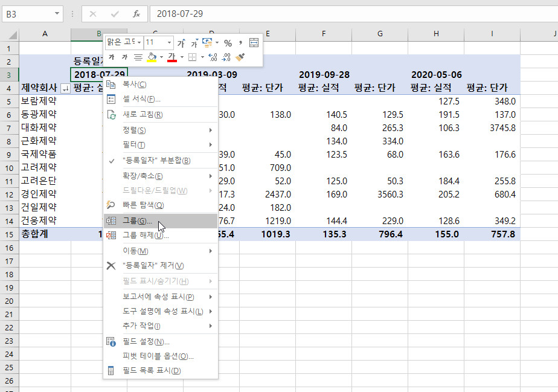Open the 제약회사 filter dropdown button
This screenshot has width=558, height=392.
coord(65,88)
